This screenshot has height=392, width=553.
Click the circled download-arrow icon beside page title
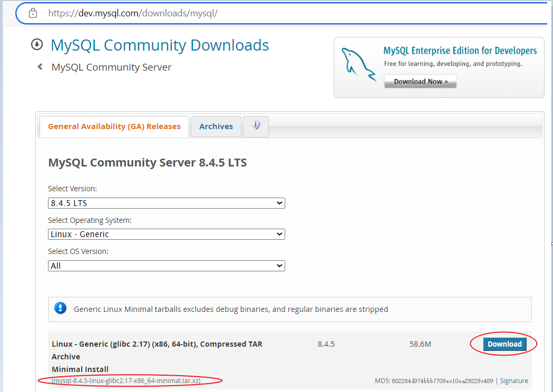37,45
